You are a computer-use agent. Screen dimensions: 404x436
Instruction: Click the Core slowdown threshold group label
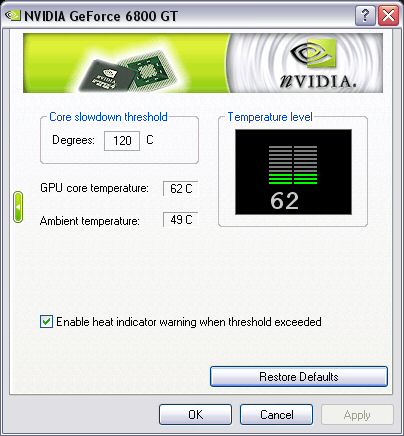[108, 117]
